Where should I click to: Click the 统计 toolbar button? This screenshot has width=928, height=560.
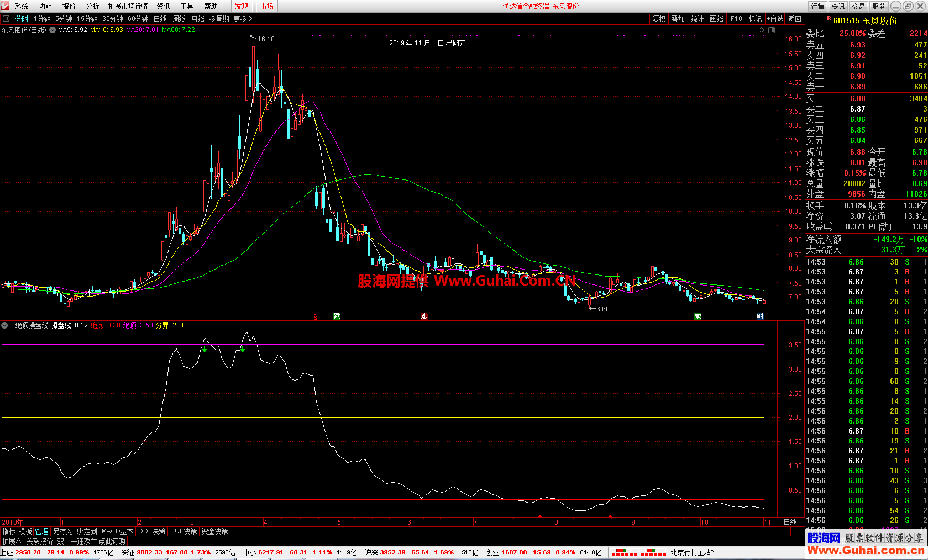tap(698, 19)
